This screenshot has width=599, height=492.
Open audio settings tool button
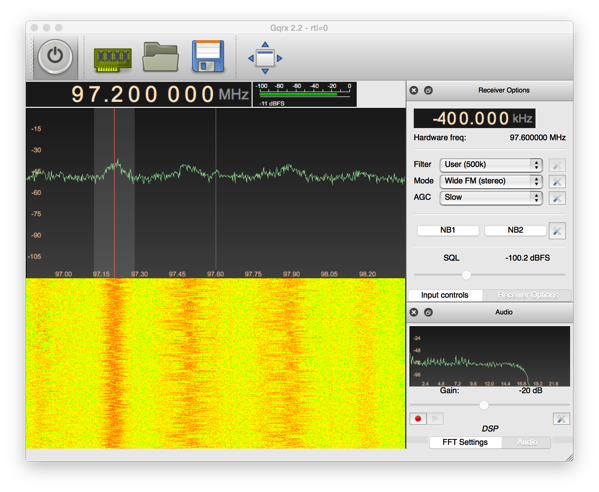point(561,419)
